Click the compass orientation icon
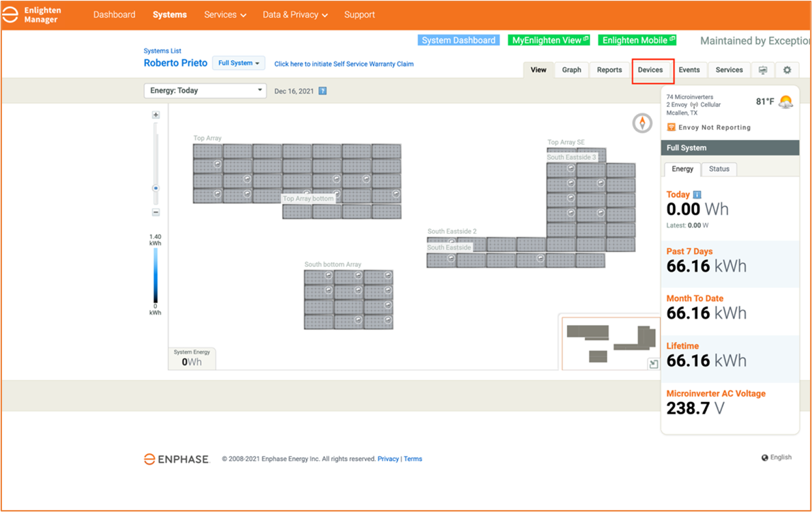Viewport: 812px width, 512px height. pos(642,123)
